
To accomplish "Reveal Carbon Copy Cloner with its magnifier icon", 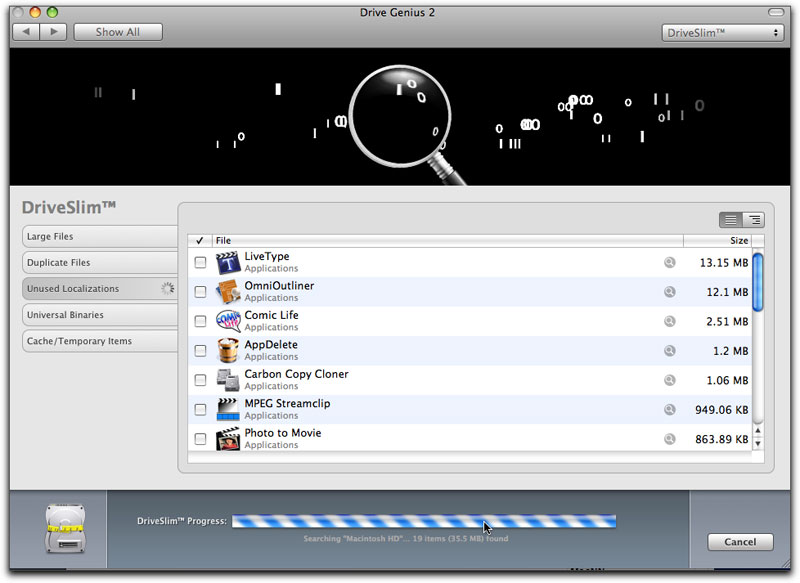I will pos(669,380).
